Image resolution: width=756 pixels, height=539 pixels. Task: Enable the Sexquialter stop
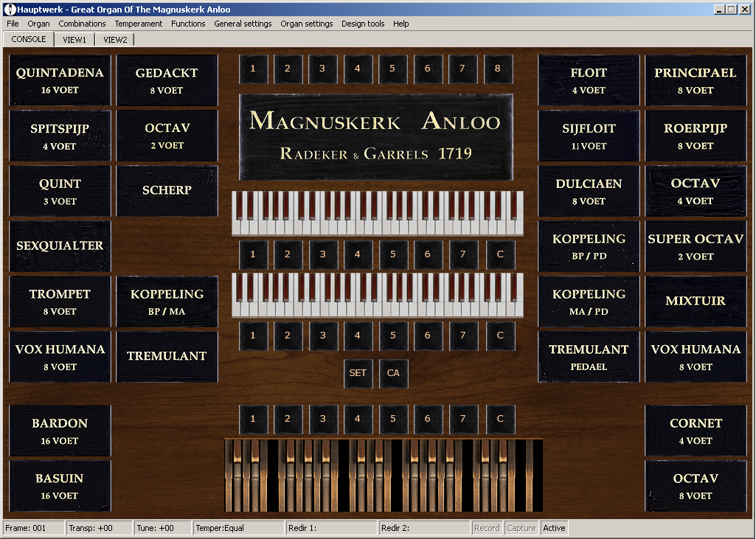(x=60, y=246)
